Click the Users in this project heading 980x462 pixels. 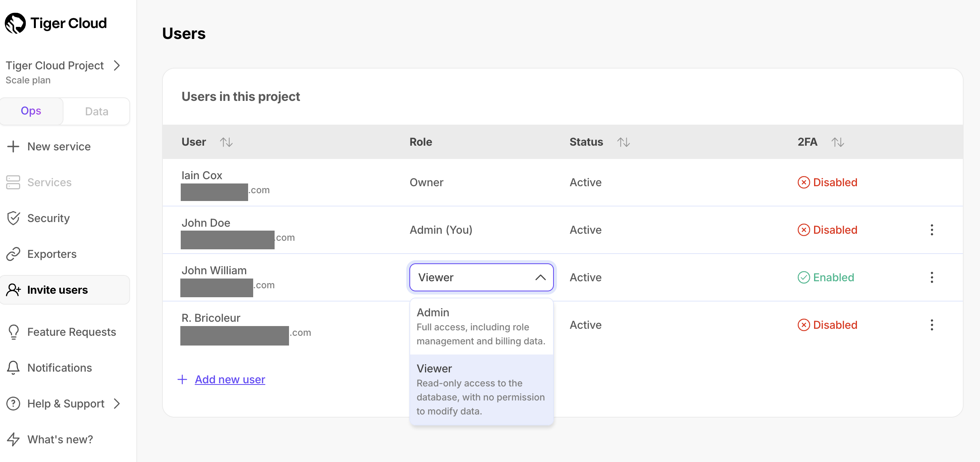point(241,97)
